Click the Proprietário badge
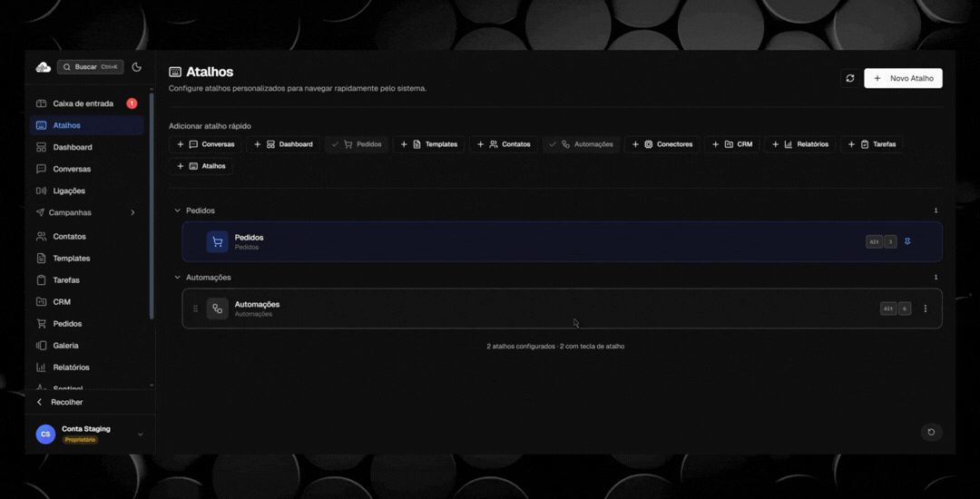Viewport: 980px width, 499px height. click(x=81, y=440)
